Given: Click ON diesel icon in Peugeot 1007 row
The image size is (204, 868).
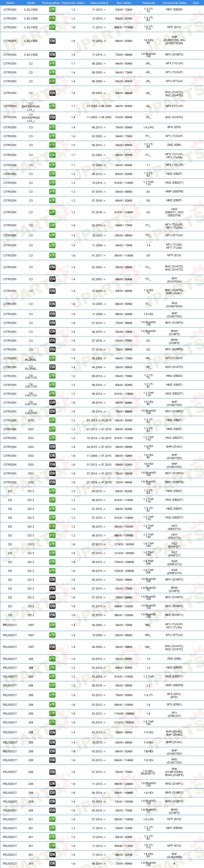Looking at the screenshot, I should coord(52,647).
